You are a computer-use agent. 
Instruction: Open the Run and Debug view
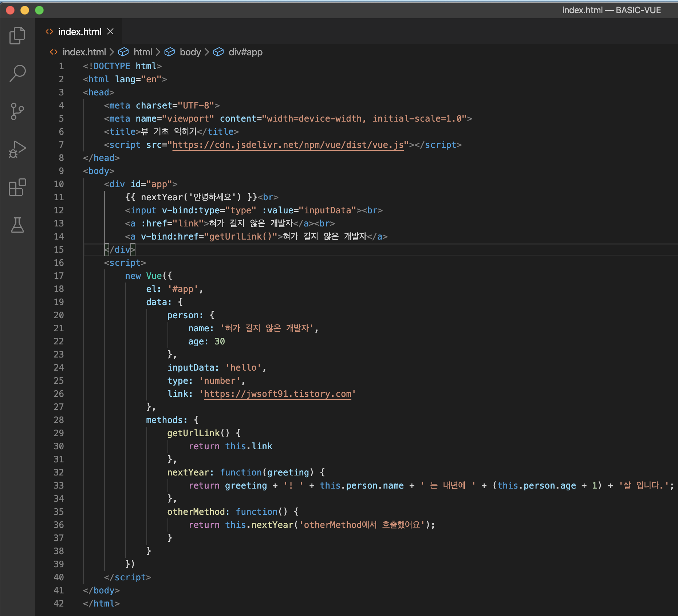click(x=17, y=149)
